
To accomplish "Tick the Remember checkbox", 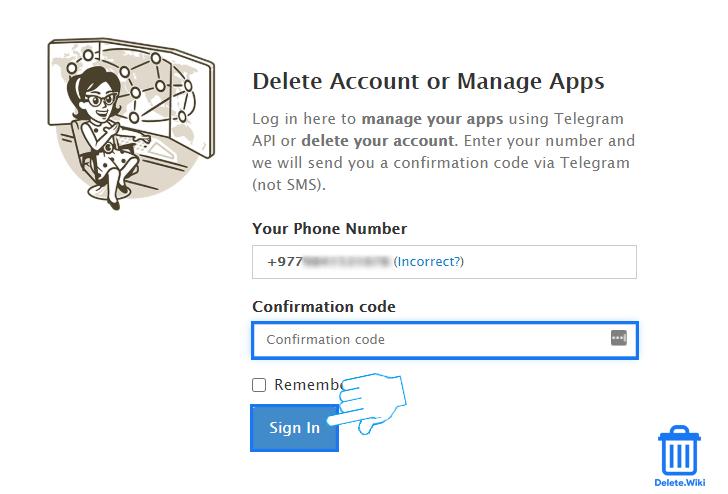I will coord(259,385).
